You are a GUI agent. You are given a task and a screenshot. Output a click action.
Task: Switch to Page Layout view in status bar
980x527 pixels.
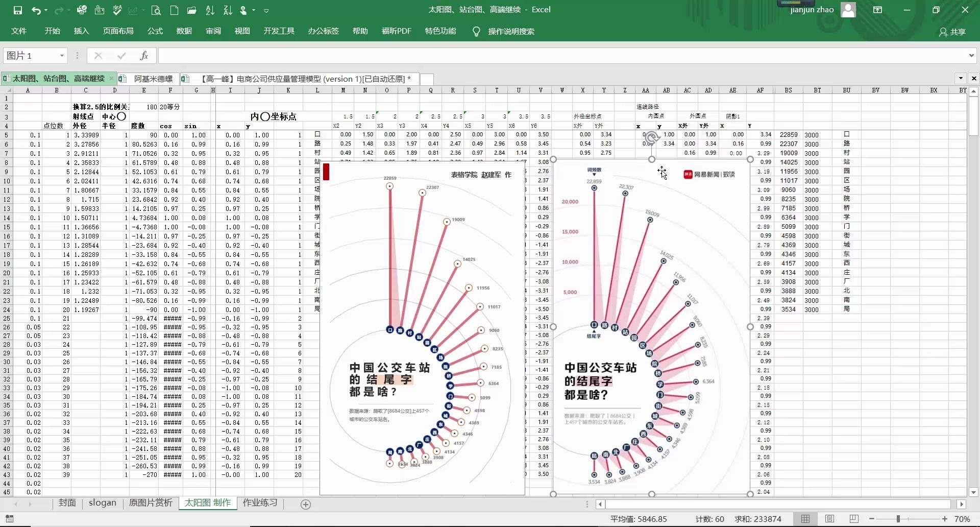(829, 519)
